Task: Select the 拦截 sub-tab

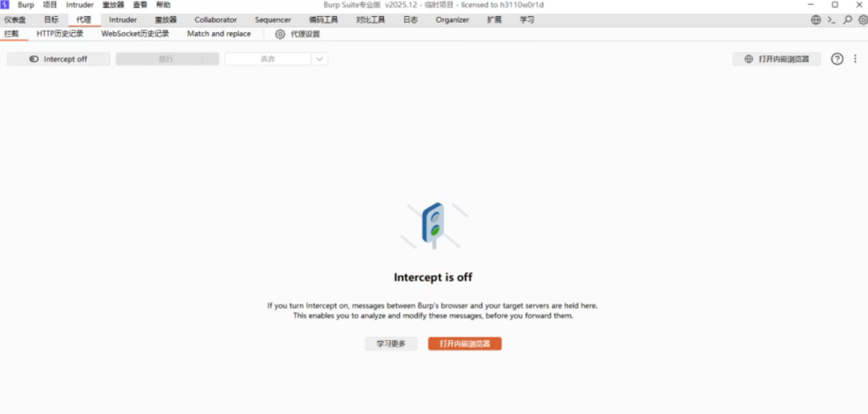Action: (x=12, y=34)
